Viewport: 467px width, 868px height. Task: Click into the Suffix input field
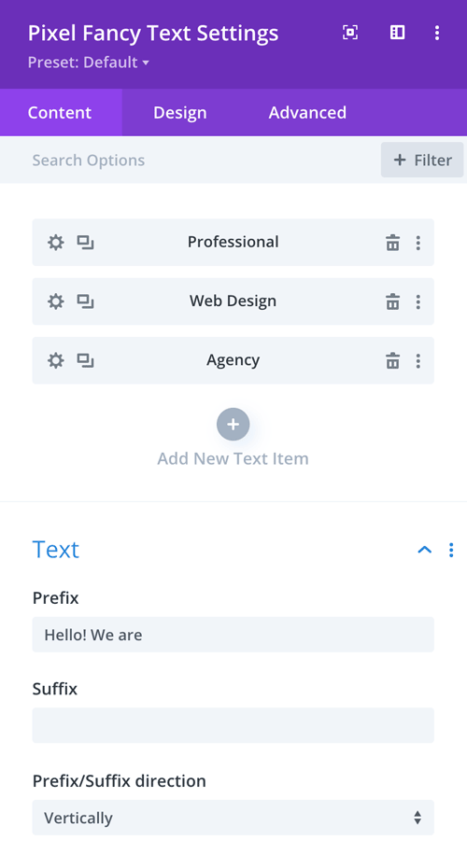[x=233, y=725]
